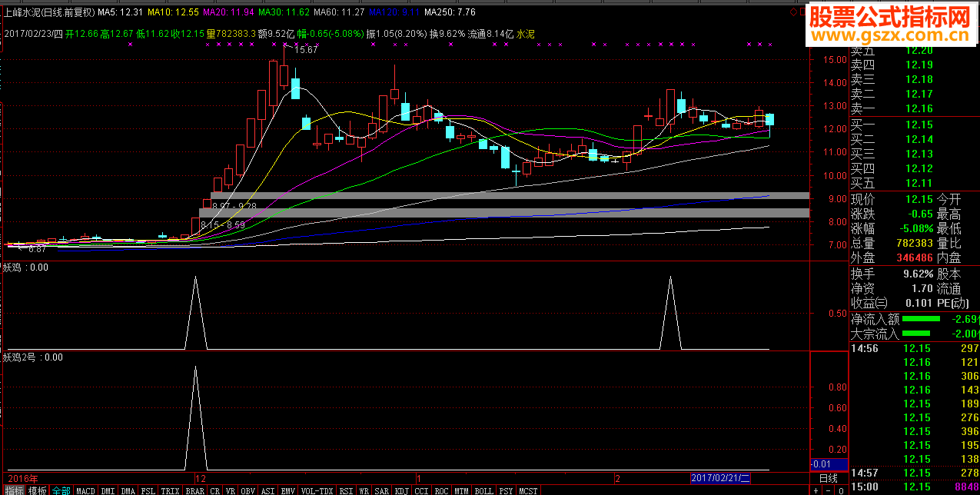The height and width of the screenshot is (495, 980).
Task: Click the minus zoom button at the chart's bottom-right
Action: (829, 490)
